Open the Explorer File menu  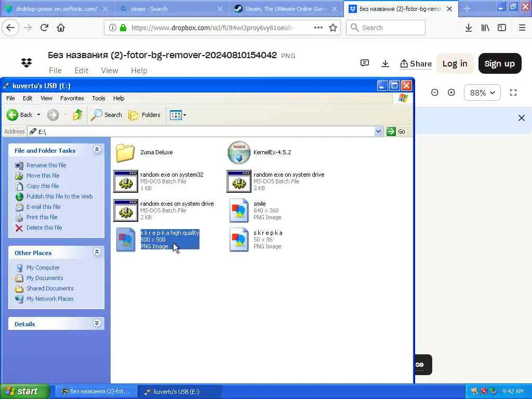pyautogui.click(x=10, y=98)
